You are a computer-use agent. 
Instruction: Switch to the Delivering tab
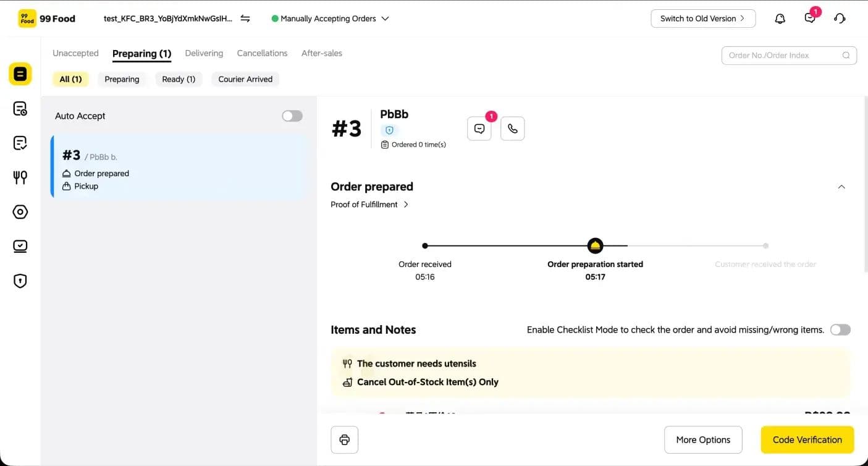[204, 53]
